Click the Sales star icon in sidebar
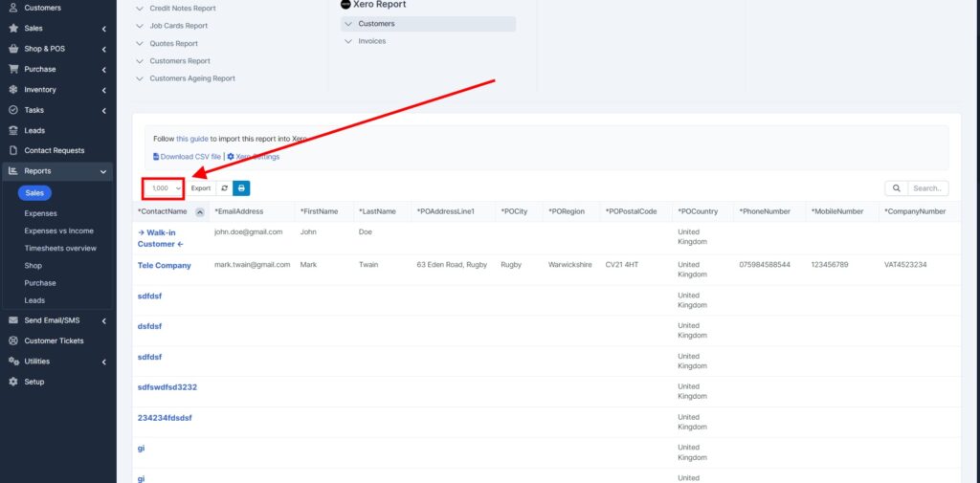Image resolution: width=980 pixels, height=483 pixels. coord(13,29)
